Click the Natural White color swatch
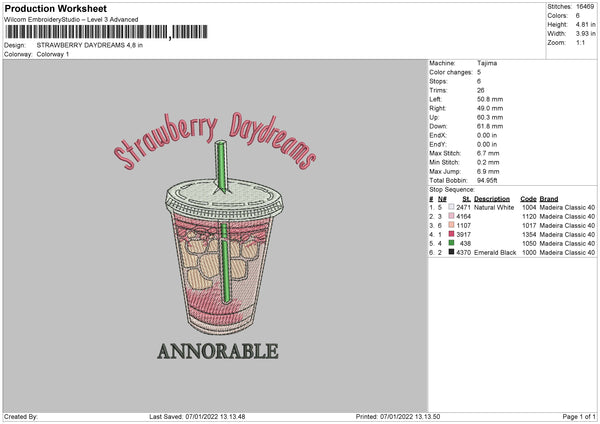600x424 pixels. [451, 207]
